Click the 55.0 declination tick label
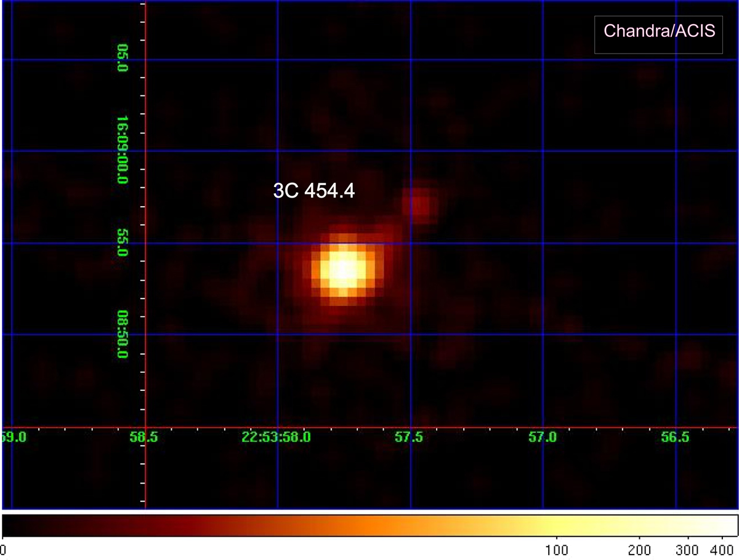The height and width of the screenshot is (560, 739). pyautogui.click(x=122, y=244)
